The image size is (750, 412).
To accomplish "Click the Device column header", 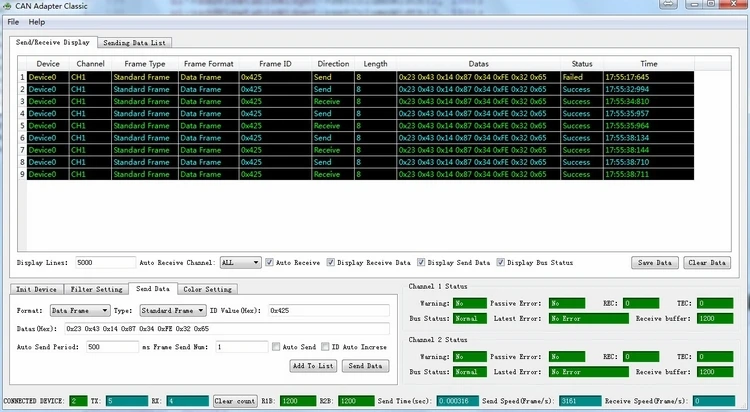I will (48, 64).
